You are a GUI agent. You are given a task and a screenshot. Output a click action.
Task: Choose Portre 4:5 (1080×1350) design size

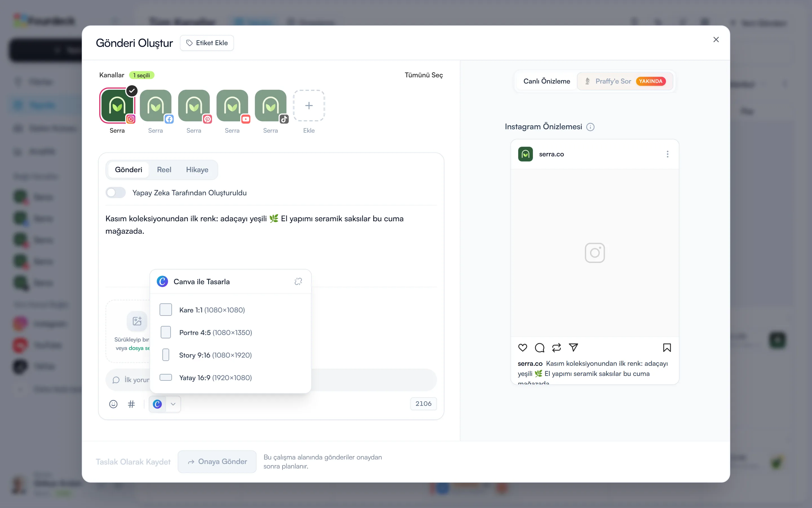[x=231, y=332]
